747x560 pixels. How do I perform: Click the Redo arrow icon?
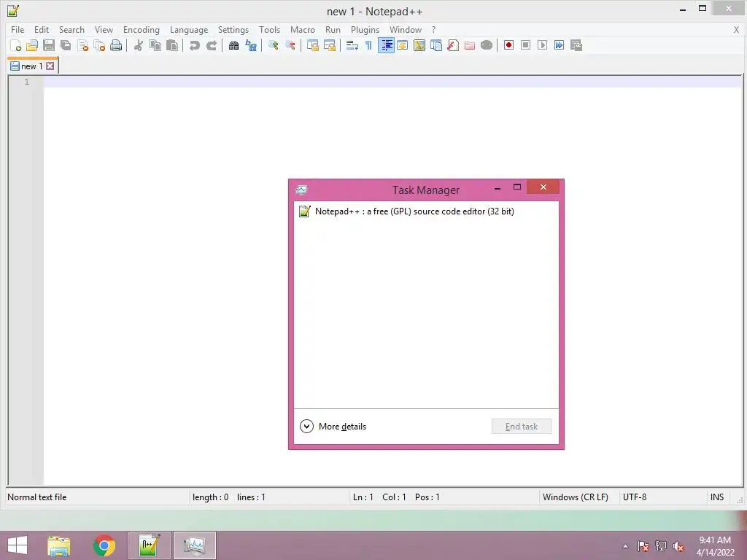click(211, 45)
